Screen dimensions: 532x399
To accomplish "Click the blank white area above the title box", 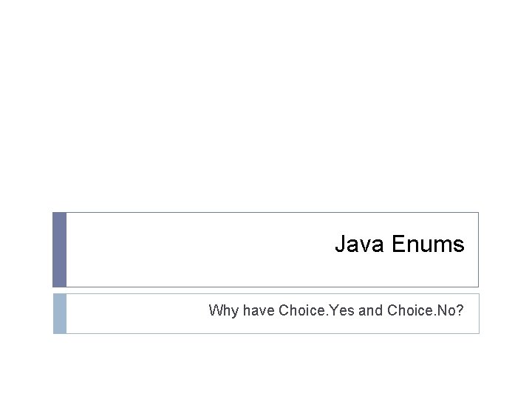I will click(266, 111).
